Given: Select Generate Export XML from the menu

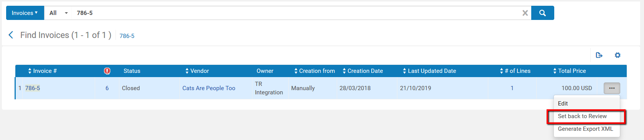Looking at the screenshot, I should pos(586,129).
